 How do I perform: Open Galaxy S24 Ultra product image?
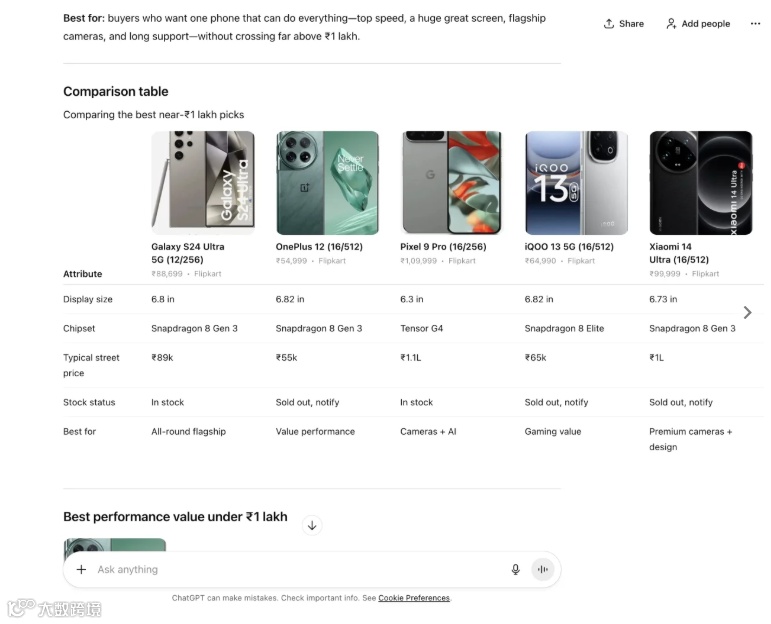click(x=203, y=183)
